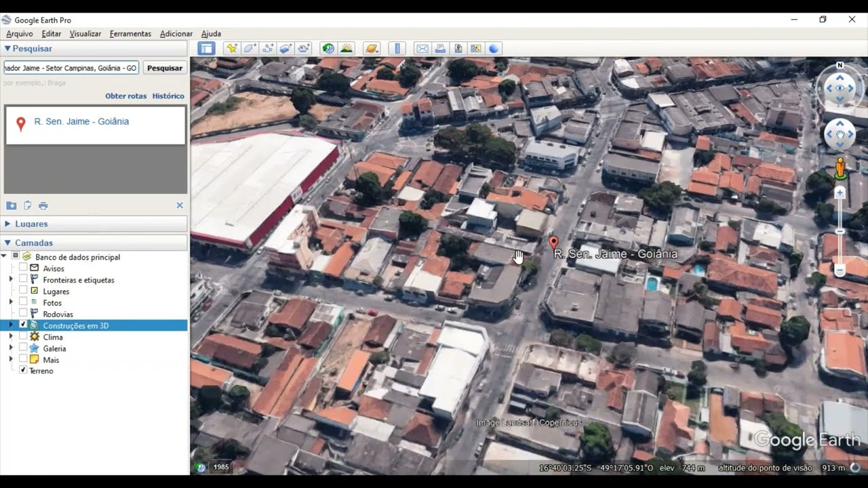Enable the Rodovias layer checkbox

(x=23, y=314)
